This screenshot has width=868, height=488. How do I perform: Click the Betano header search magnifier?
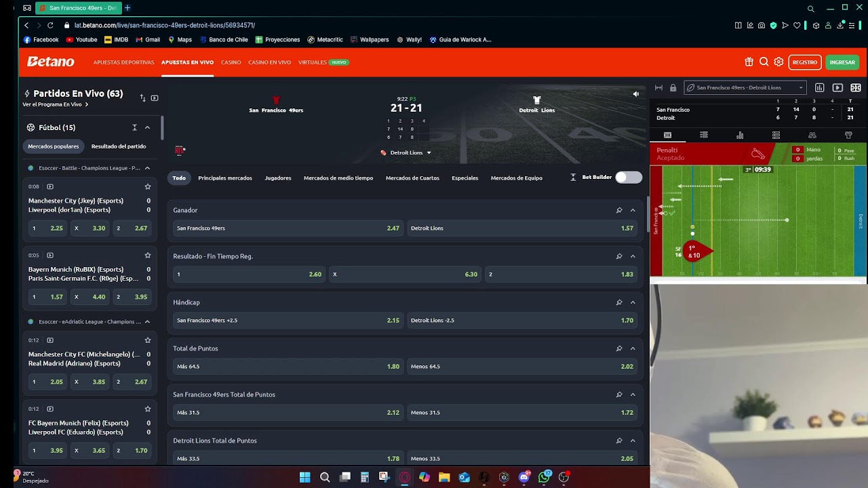point(764,62)
